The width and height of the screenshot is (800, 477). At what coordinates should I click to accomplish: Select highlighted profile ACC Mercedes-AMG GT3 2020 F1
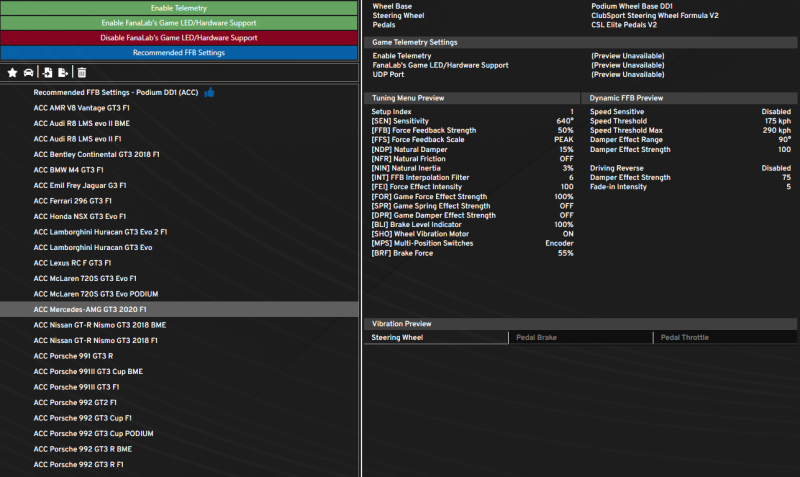[x=179, y=310]
